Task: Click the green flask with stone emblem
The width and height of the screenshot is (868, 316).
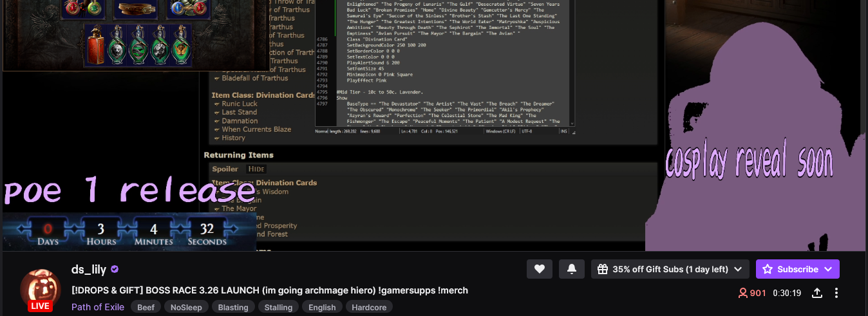Action: click(x=159, y=44)
